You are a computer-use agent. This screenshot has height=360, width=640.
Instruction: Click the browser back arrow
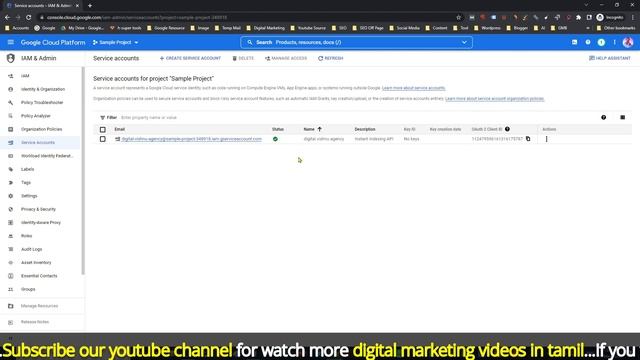tap(7, 18)
